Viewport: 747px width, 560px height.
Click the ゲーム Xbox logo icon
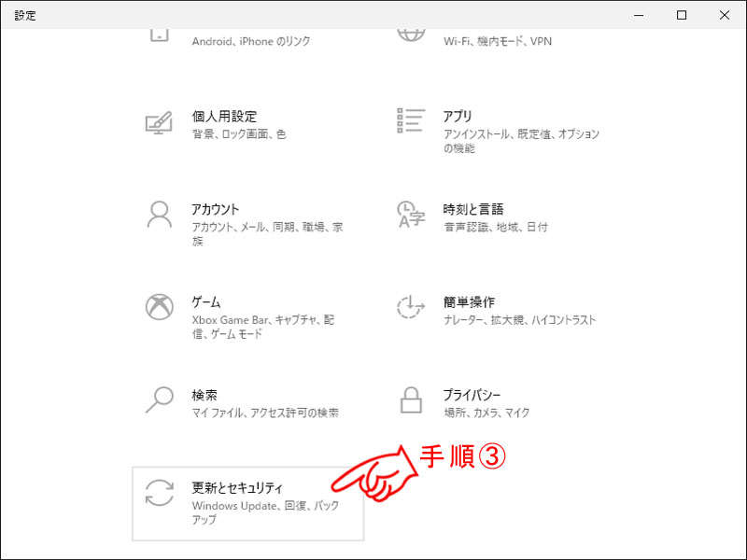coord(159,307)
